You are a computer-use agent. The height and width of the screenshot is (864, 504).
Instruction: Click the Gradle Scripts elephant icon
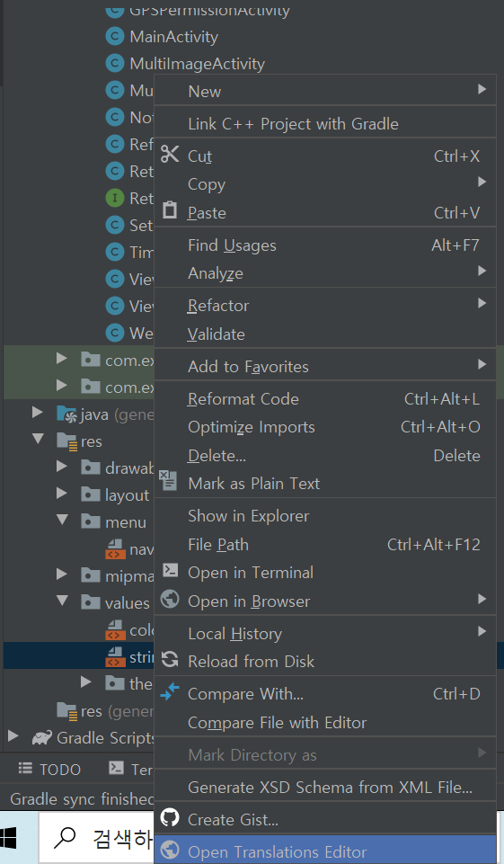pyautogui.click(x=42, y=737)
